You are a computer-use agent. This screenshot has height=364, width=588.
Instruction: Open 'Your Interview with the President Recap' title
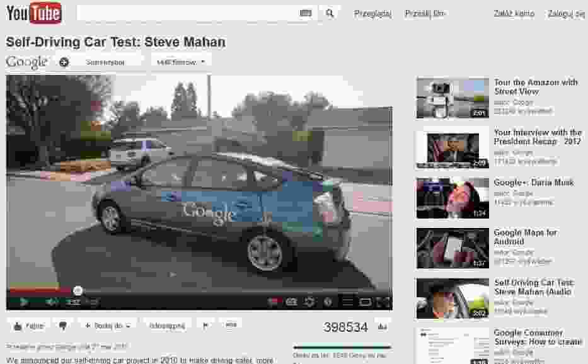pyautogui.click(x=538, y=137)
